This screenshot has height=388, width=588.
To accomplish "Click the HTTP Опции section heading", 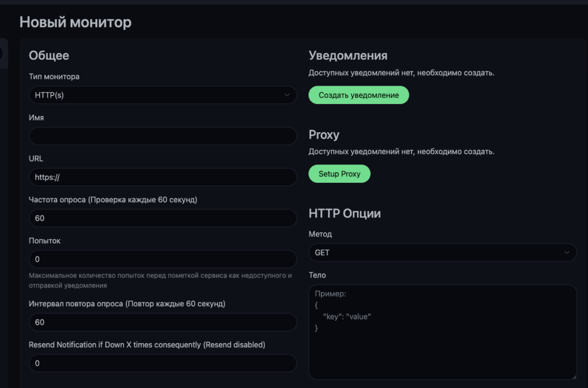I will point(345,213).
